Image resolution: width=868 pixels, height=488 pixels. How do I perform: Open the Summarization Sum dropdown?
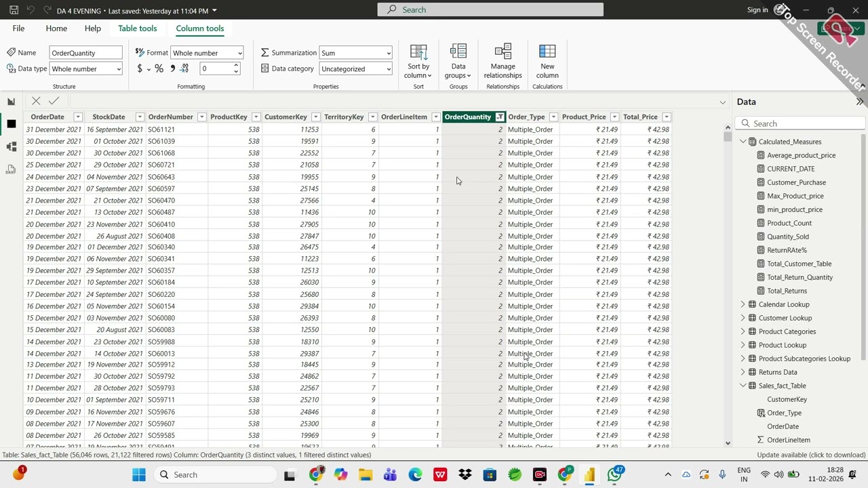(356, 53)
